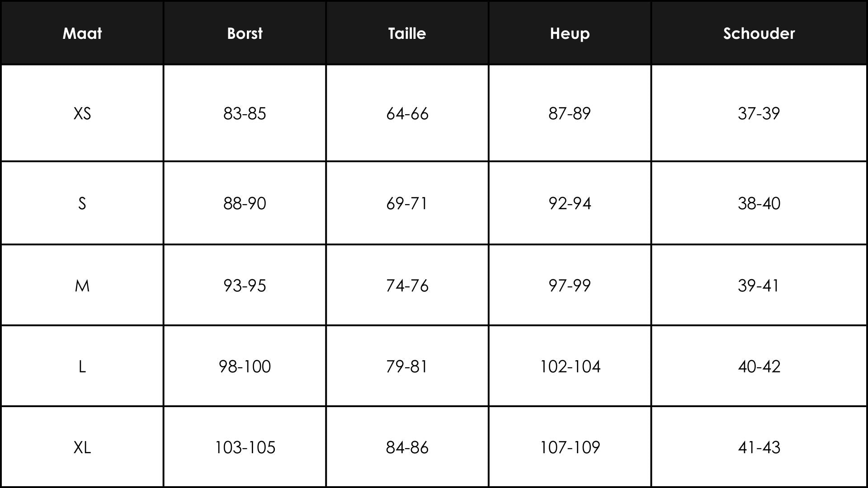Click the 97-99 Heup value
The image size is (868, 488).
pos(570,286)
